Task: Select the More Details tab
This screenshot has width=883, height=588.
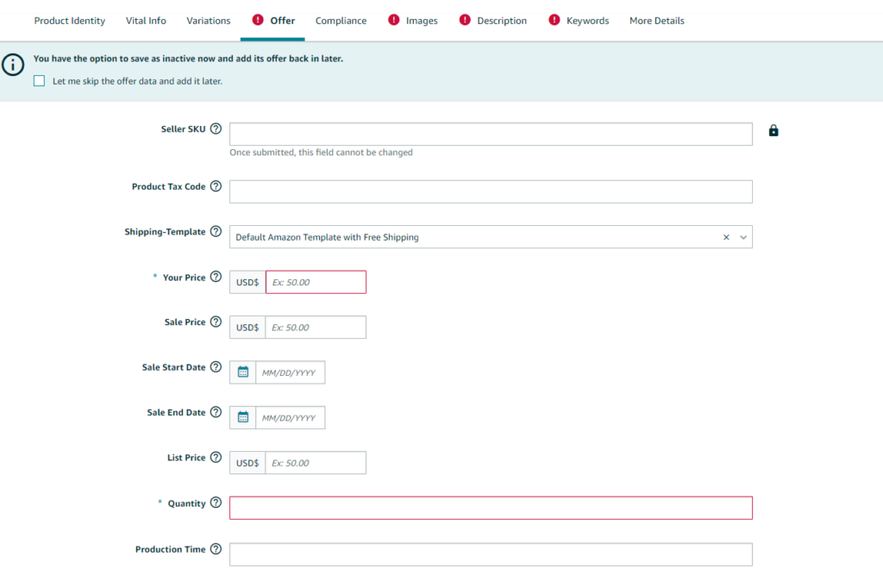Action: tap(656, 21)
